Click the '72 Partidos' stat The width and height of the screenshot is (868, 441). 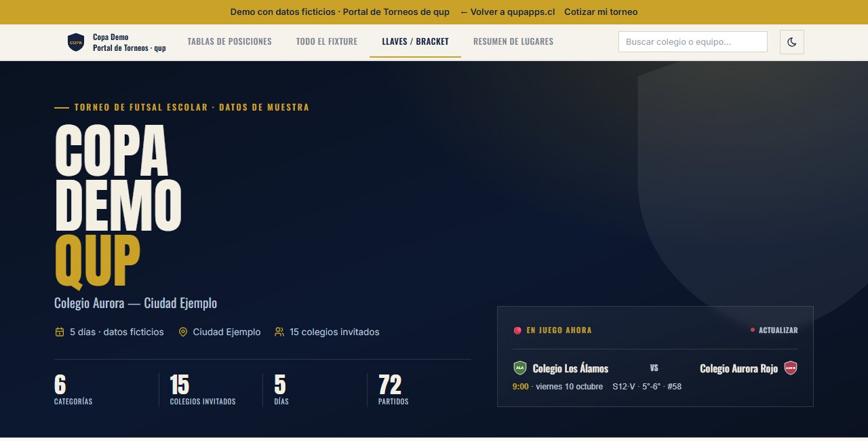[393, 389]
